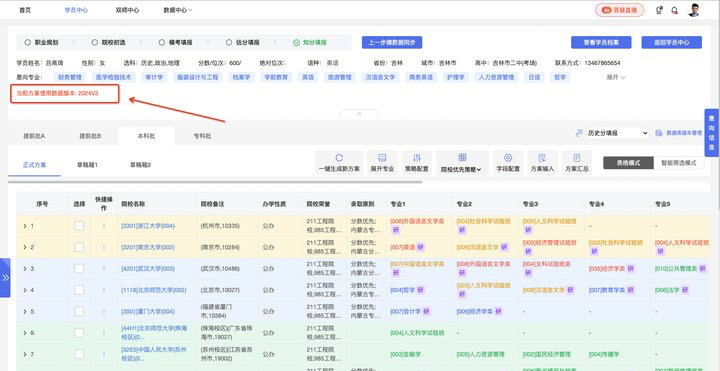The width and height of the screenshot is (720, 371).
Task: Switch to the 提前批A tab
Action: [34, 136]
